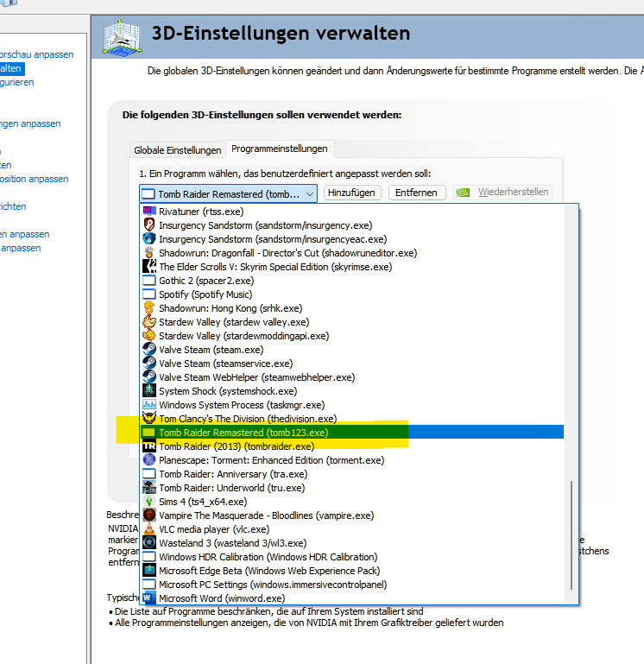Open 'orschau anpassen' sidebar link

click(x=36, y=54)
